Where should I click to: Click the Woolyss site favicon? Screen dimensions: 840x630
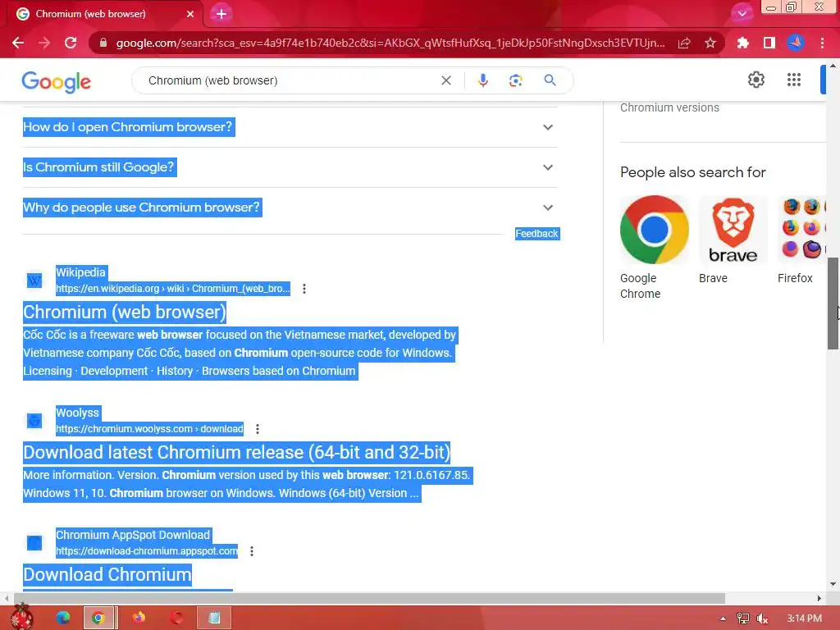[34, 421]
